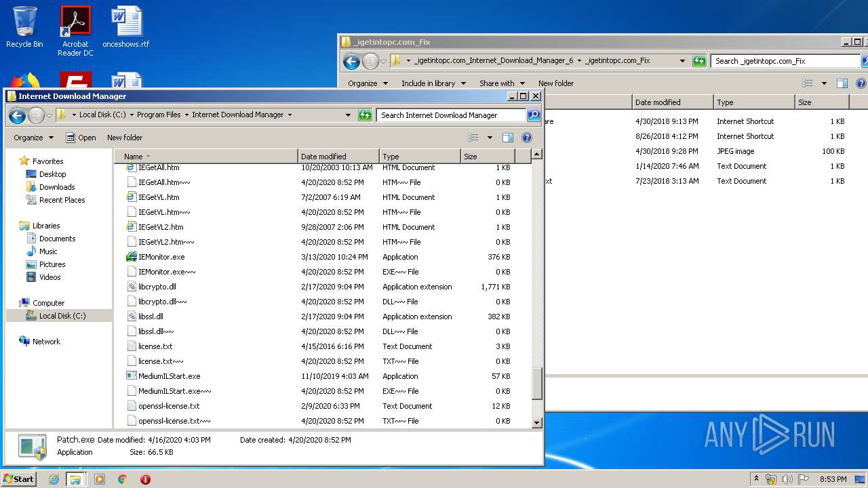Select Local Disk (C:) in navigation pane

point(58,316)
